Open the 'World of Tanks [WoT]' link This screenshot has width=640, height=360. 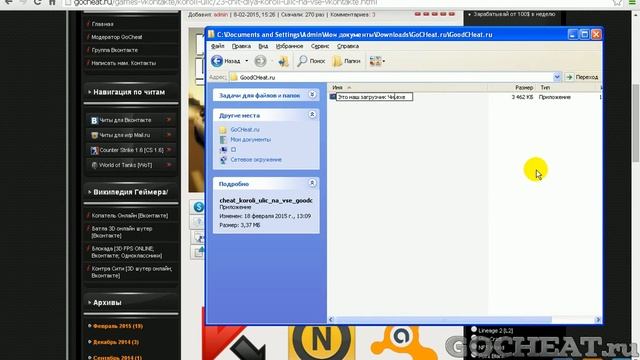click(x=126, y=165)
